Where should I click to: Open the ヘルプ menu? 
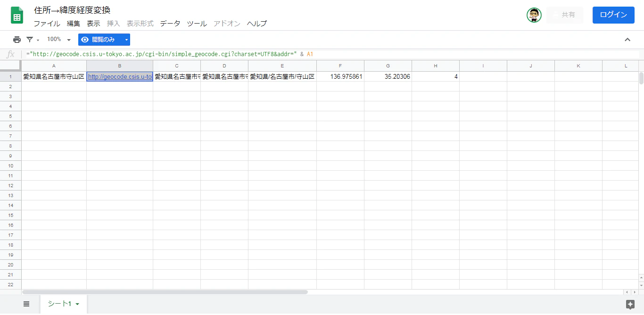257,24
